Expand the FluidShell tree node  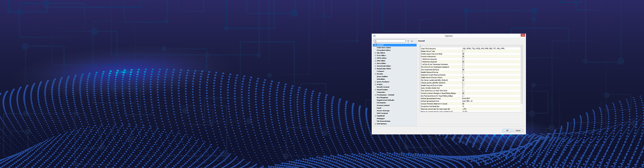tap(375, 116)
